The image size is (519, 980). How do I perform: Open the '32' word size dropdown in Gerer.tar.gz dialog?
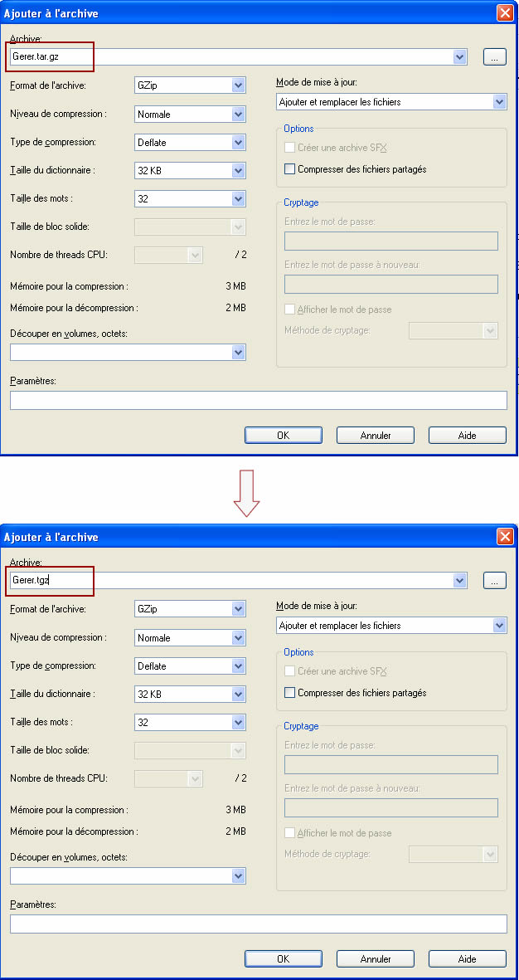[x=239, y=199]
